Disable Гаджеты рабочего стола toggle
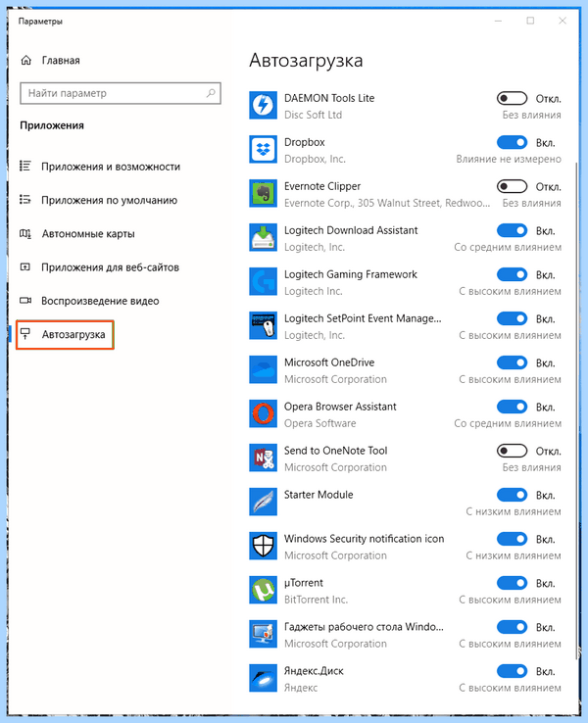588x723 pixels. pyautogui.click(x=512, y=627)
